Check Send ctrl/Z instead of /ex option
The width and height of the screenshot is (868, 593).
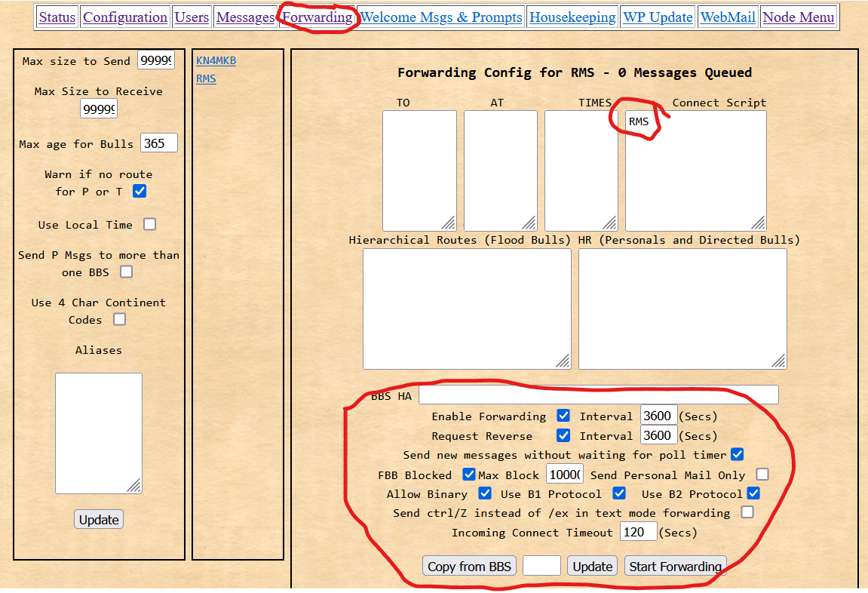[747, 512]
